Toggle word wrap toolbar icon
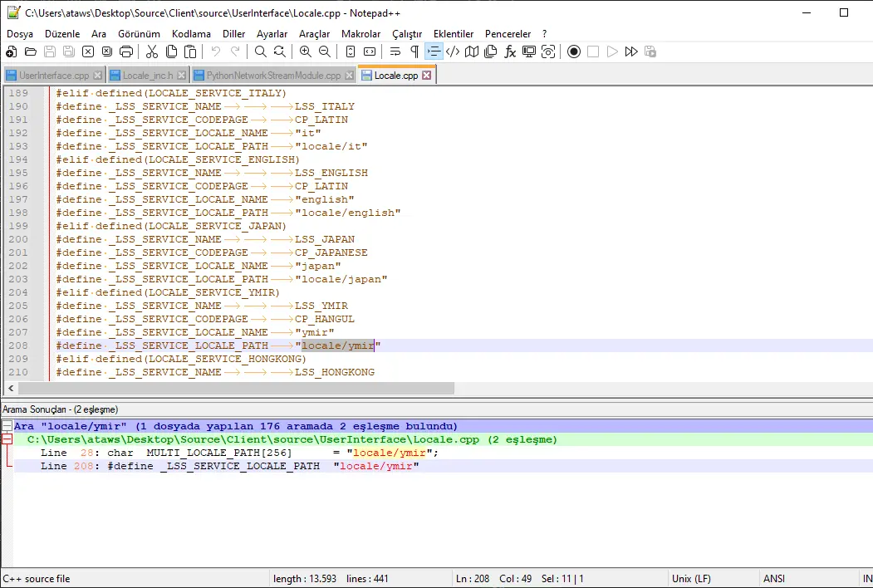The width and height of the screenshot is (873, 588). (x=395, y=51)
